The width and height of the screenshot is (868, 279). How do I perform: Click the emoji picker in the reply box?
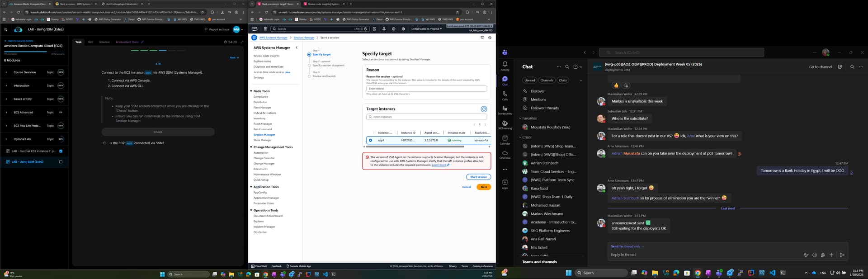814,255
